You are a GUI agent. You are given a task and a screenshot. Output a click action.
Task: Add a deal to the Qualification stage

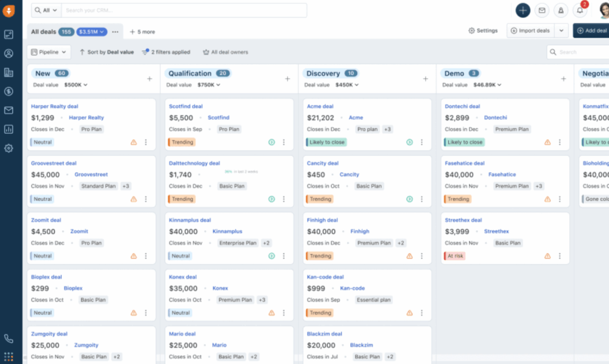pyautogui.click(x=287, y=79)
